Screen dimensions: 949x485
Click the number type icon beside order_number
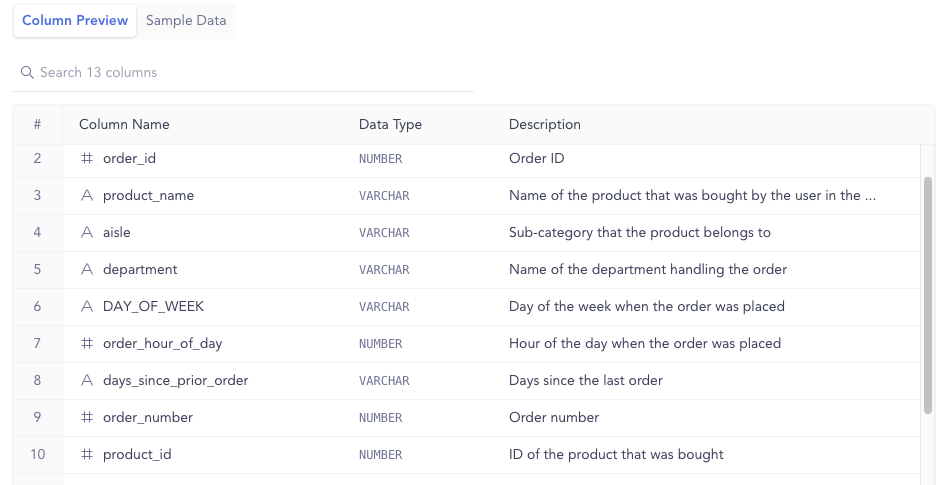click(87, 417)
